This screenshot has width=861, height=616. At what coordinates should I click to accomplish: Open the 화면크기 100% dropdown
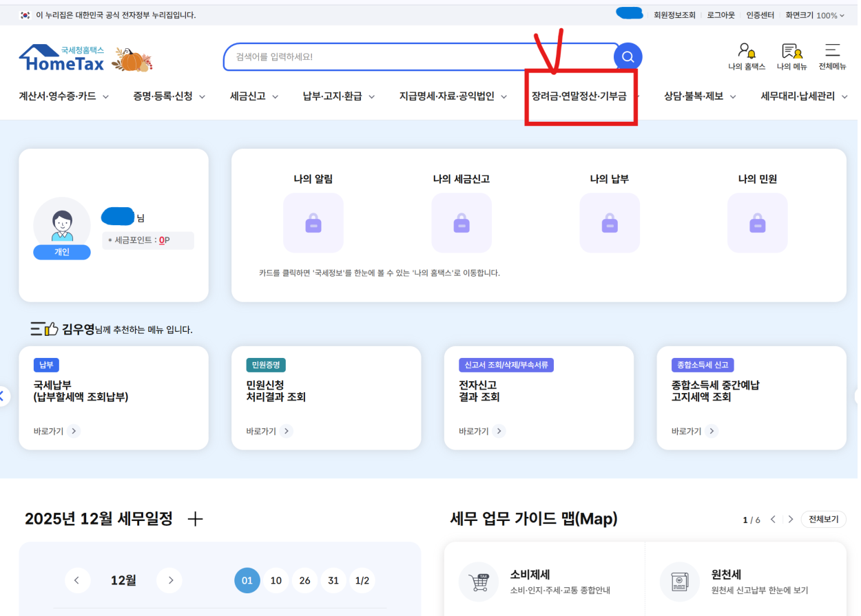(x=816, y=14)
